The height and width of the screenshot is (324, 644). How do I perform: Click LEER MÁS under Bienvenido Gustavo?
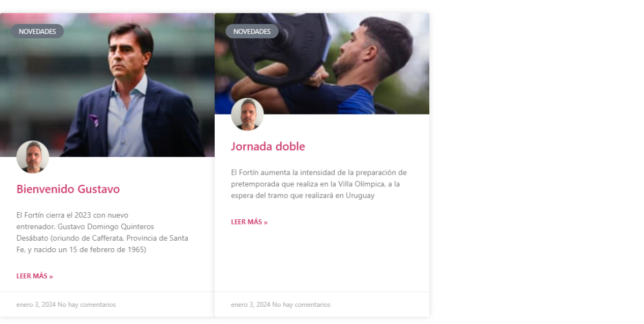pos(35,276)
